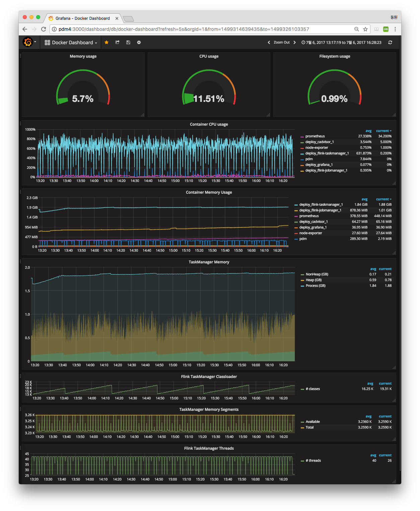This screenshot has width=420, height=511.
Task: Click the Container Memory Usage panel title
Action: pyautogui.click(x=209, y=192)
